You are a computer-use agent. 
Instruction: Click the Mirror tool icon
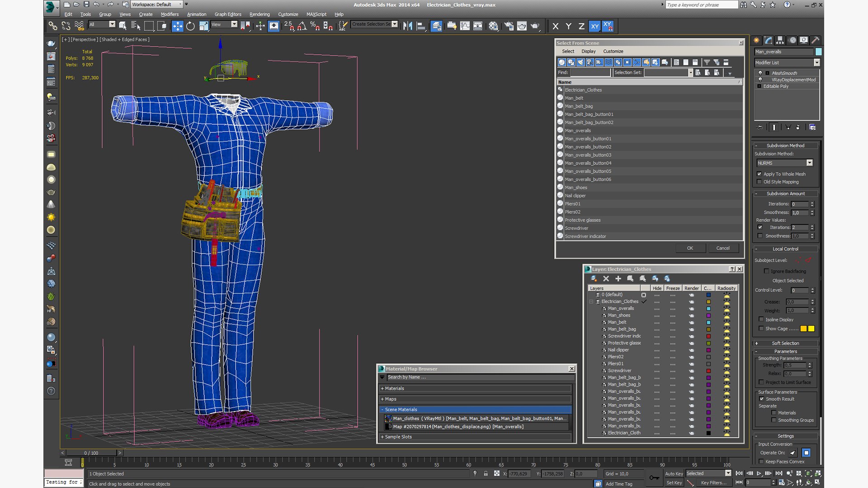pyautogui.click(x=408, y=26)
